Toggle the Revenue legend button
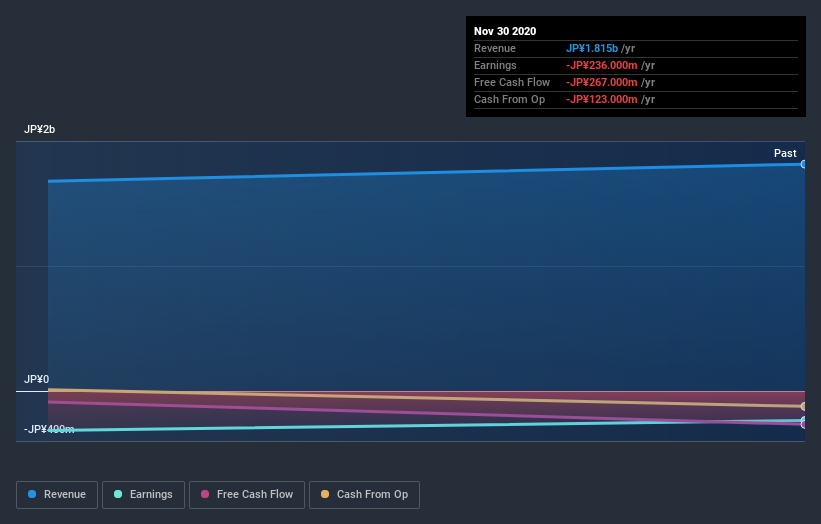 pos(57,495)
